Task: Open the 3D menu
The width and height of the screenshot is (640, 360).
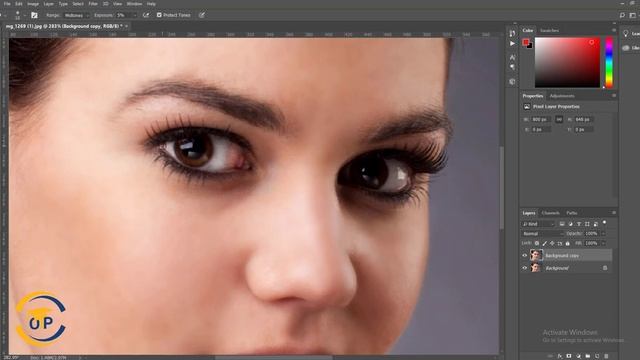Action: pos(106,4)
